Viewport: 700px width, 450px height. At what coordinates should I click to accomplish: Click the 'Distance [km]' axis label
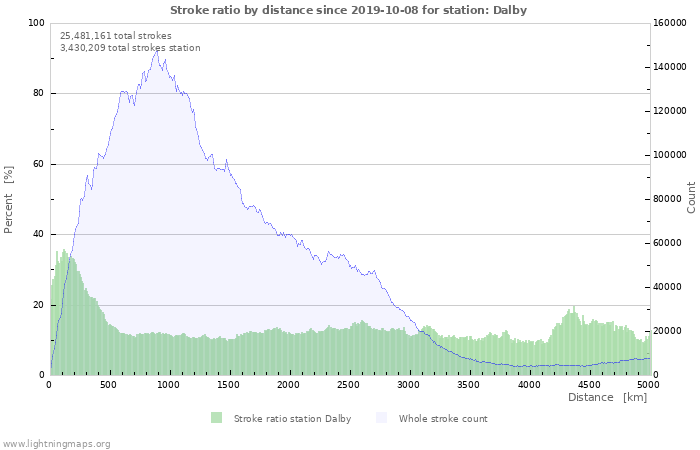607,398
